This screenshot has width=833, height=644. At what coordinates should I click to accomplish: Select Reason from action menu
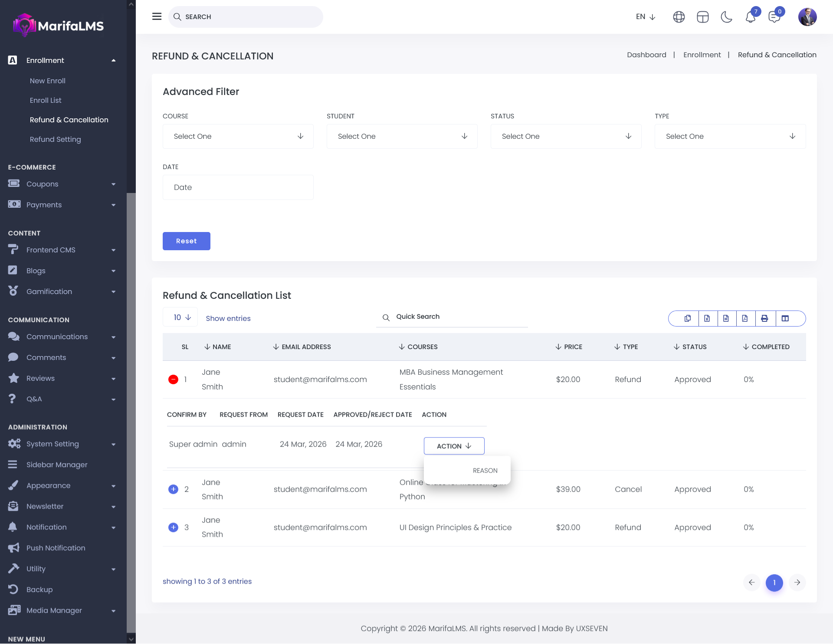pyautogui.click(x=485, y=471)
